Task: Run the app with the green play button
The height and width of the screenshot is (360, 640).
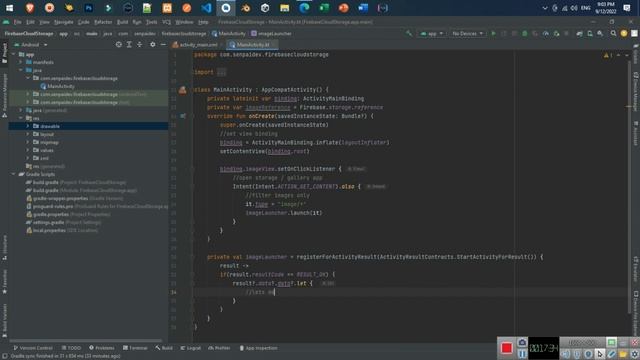Action: (x=493, y=33)
